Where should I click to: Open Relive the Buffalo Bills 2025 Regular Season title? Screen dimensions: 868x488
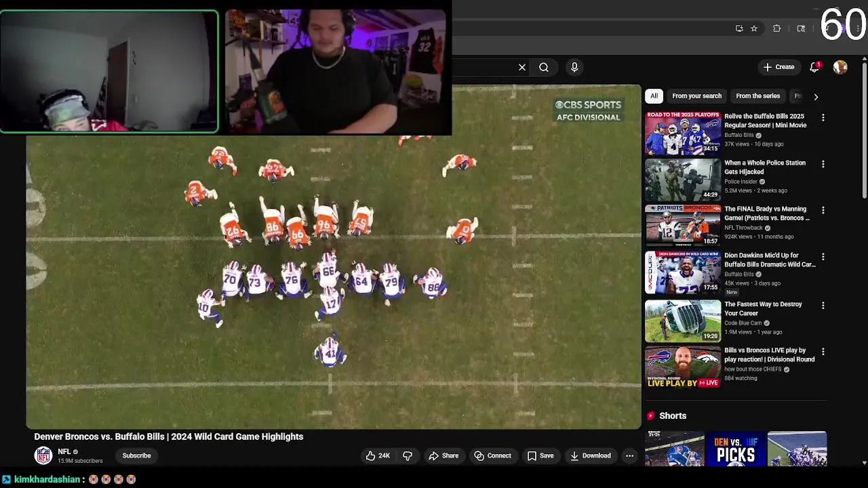(765, 121)
